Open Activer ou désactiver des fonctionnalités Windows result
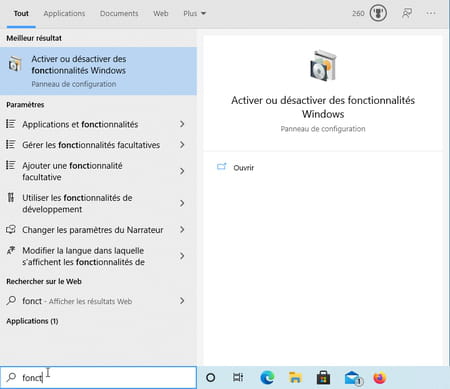Image resolution: width=450 pixels, height=389 pixels. click(x=98, y=71)
